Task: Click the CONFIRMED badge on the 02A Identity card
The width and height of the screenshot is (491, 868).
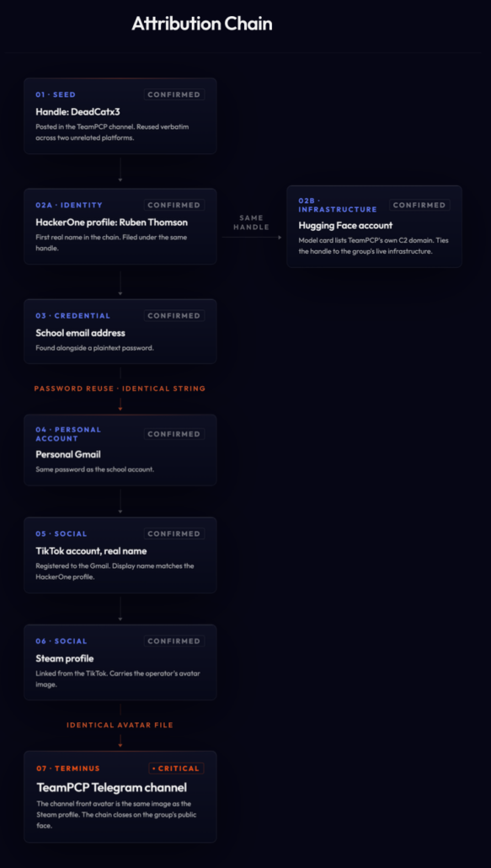Action: (x=174, y=206)
